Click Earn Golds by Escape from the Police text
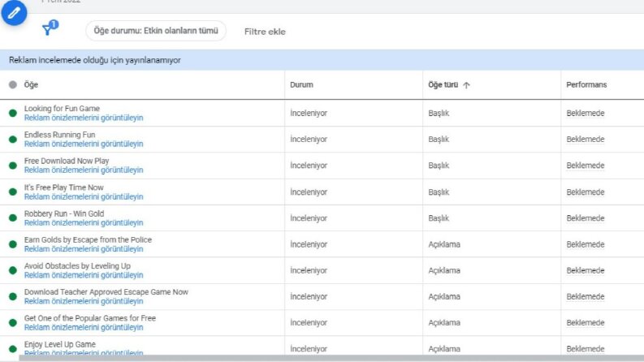This screenshot has height=362, width=644. tap(88, 239)
